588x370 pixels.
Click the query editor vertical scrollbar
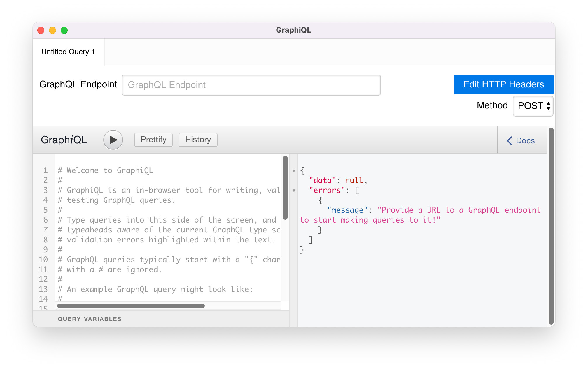[285, 188]
